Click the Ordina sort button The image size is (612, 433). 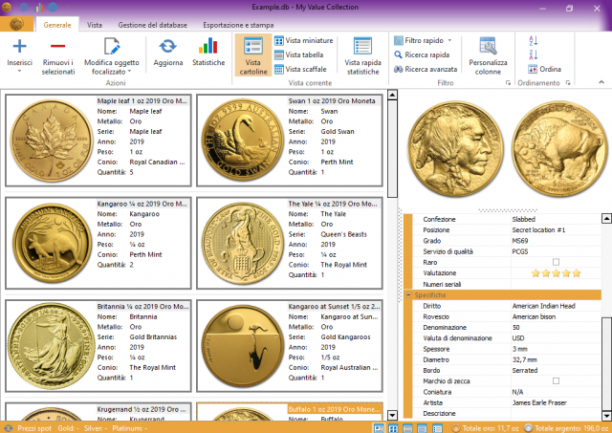click(544, 69)
